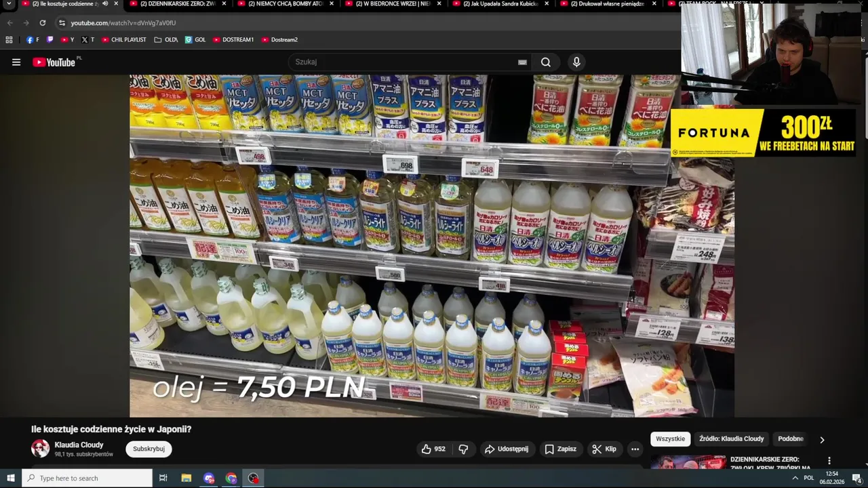Open the GOL bookmark
The width and height of the screenshot is (868, 488).
tap(195, 40)
